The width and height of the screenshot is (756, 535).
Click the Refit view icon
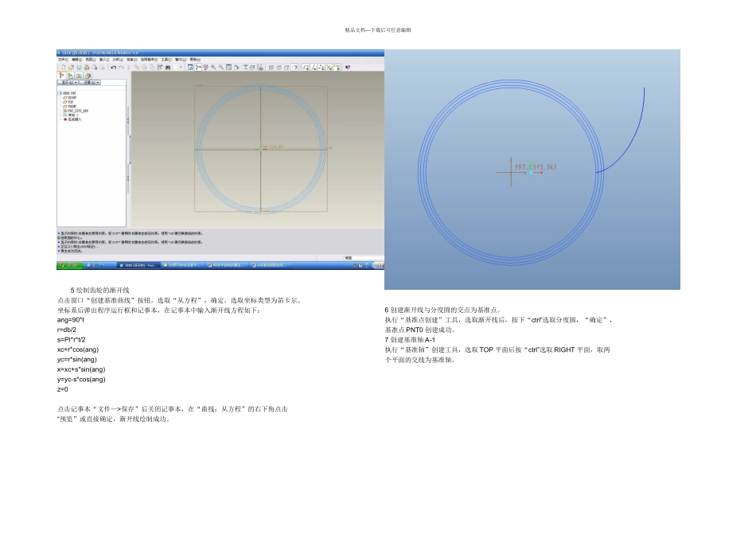coord(228,67)
